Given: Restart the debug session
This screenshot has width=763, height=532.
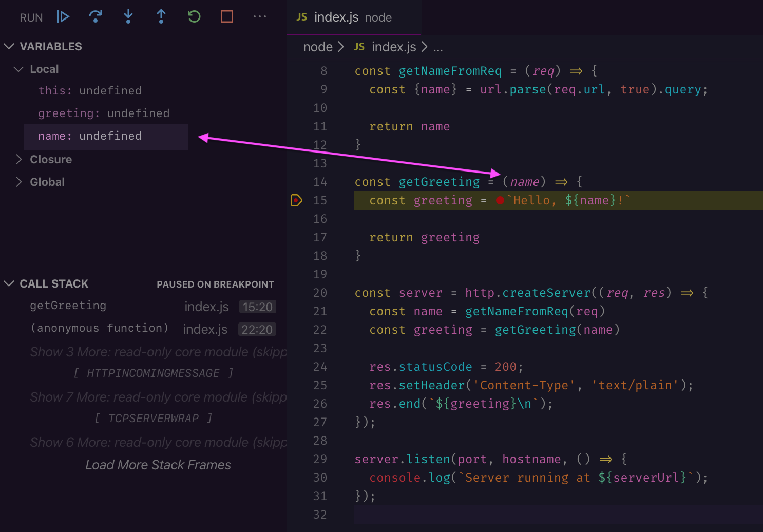Looking at the screenshot, I should coord(194,17).
